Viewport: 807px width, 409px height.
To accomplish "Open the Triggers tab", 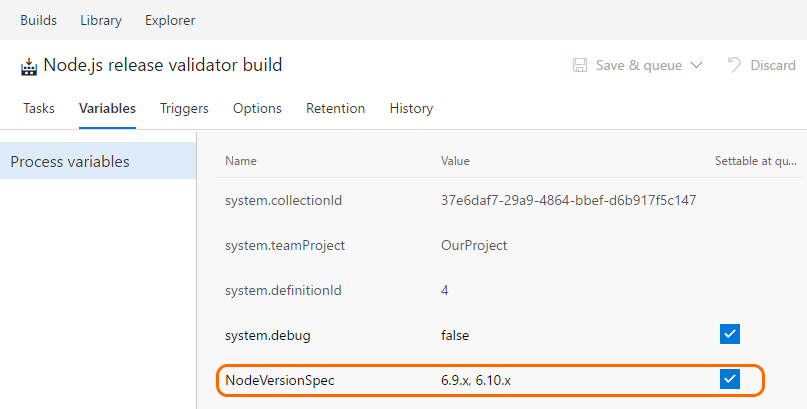I will pos(184,108).
